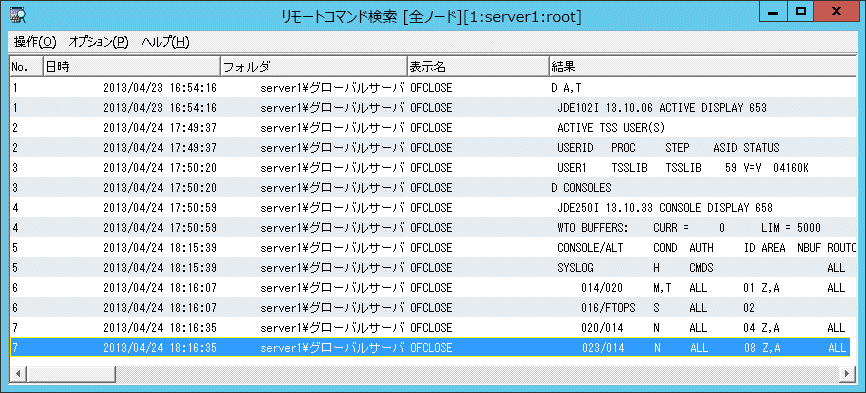Sort by the フォルダ column header
The width and height of the screenshot is (866, 393).
(314, 67)
